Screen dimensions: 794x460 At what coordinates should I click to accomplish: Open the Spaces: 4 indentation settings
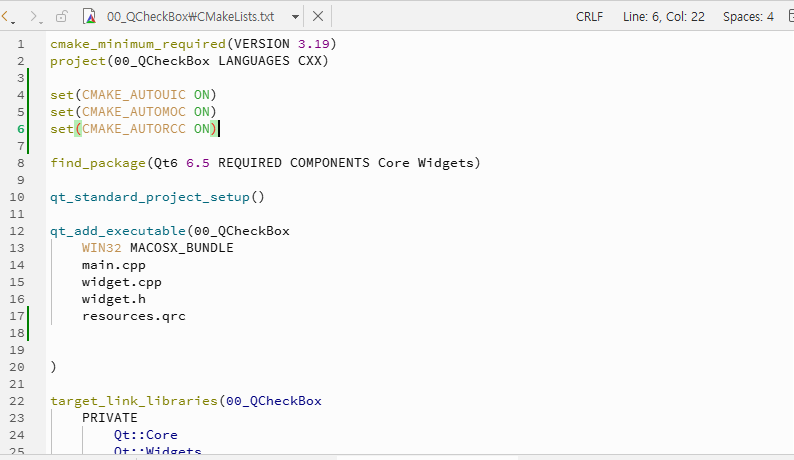click(748, 17)
